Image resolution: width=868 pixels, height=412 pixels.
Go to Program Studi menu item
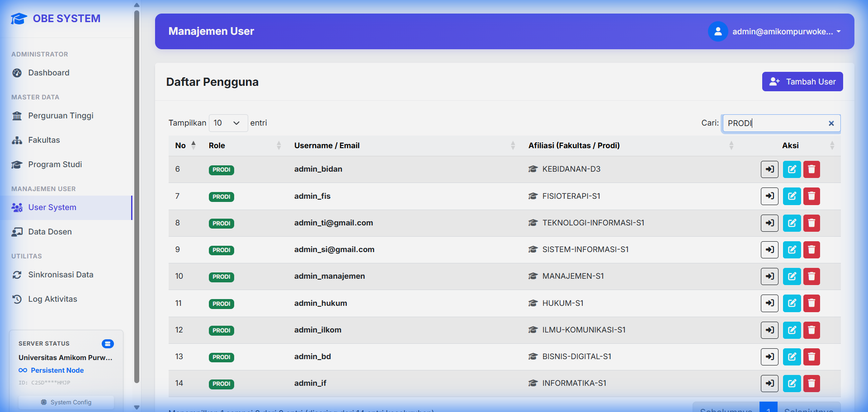pos(55,164)
